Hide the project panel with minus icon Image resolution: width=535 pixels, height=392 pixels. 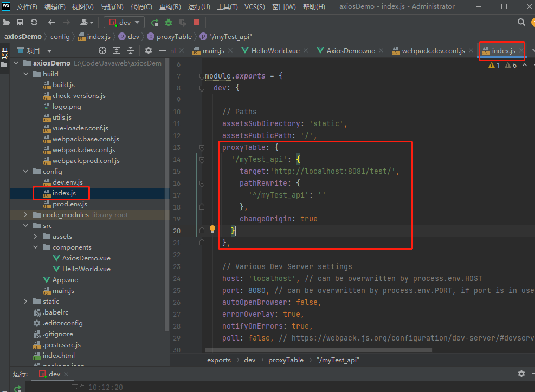tap(163, 50)
